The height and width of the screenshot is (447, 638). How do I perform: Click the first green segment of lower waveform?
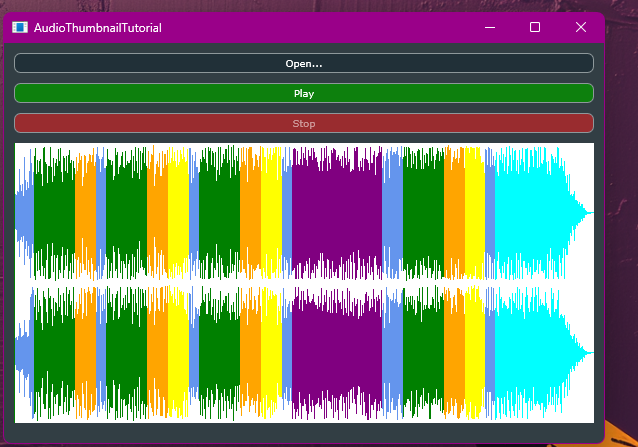[54, 352]
